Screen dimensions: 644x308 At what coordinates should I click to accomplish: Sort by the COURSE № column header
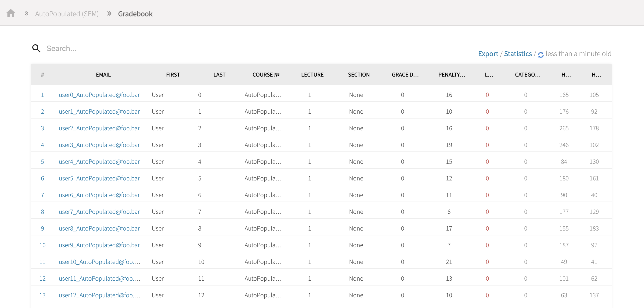tap(266, 75)
